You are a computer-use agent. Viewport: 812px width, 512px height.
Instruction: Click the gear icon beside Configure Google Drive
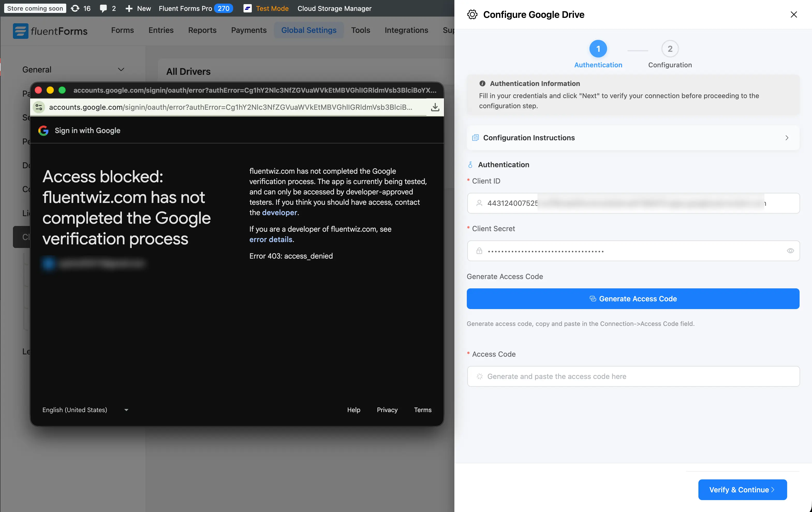472,14
